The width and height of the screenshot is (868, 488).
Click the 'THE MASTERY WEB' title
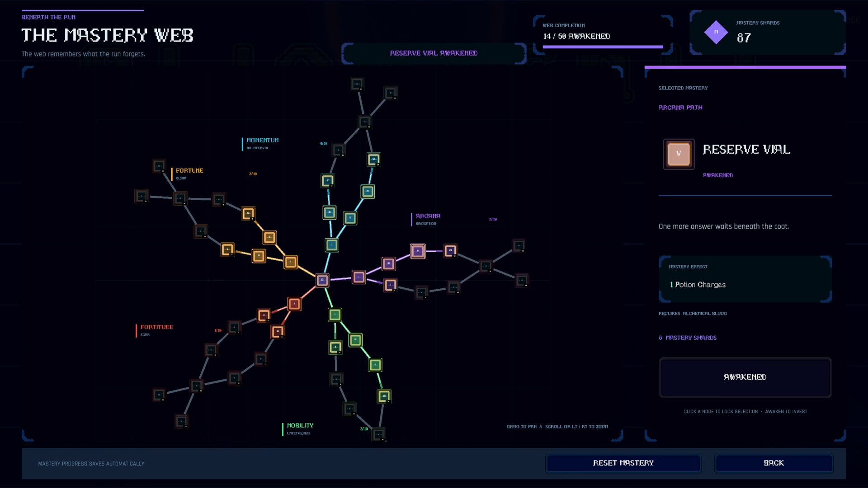[x=108, y=35]
